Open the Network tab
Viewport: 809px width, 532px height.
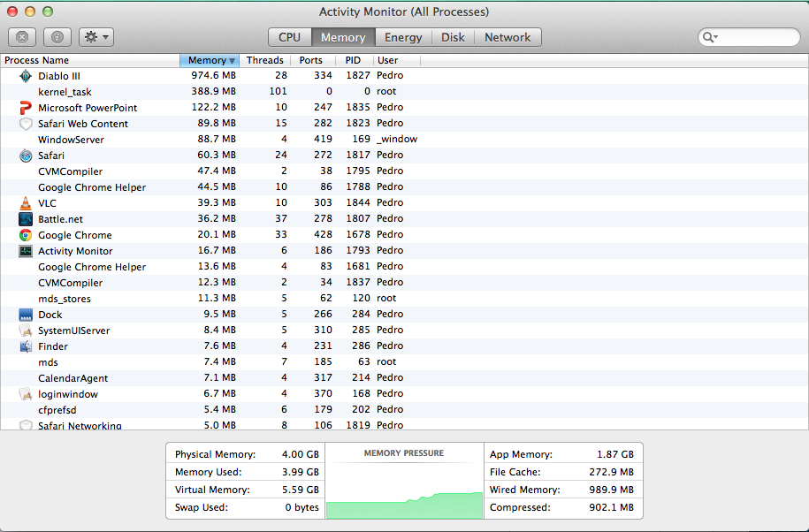click(508, 37)
